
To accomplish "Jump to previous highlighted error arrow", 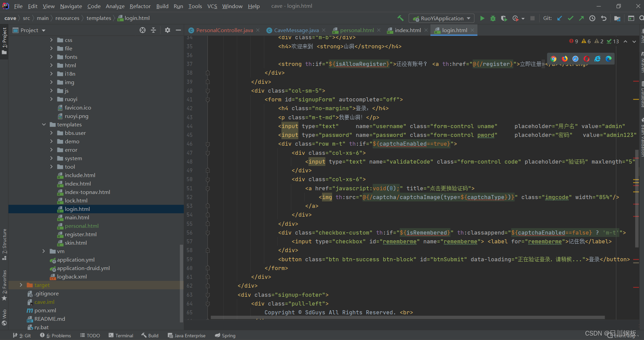I will tap(625, 41).
